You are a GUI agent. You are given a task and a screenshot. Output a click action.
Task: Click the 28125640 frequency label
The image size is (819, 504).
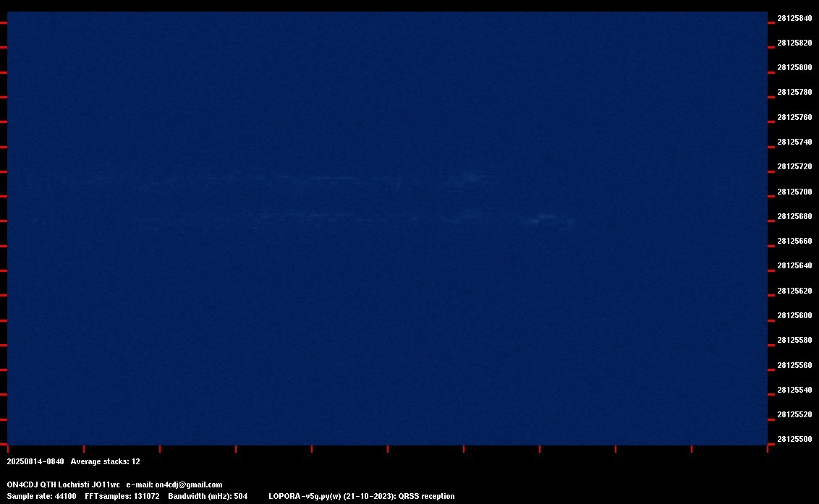point(794,265)
